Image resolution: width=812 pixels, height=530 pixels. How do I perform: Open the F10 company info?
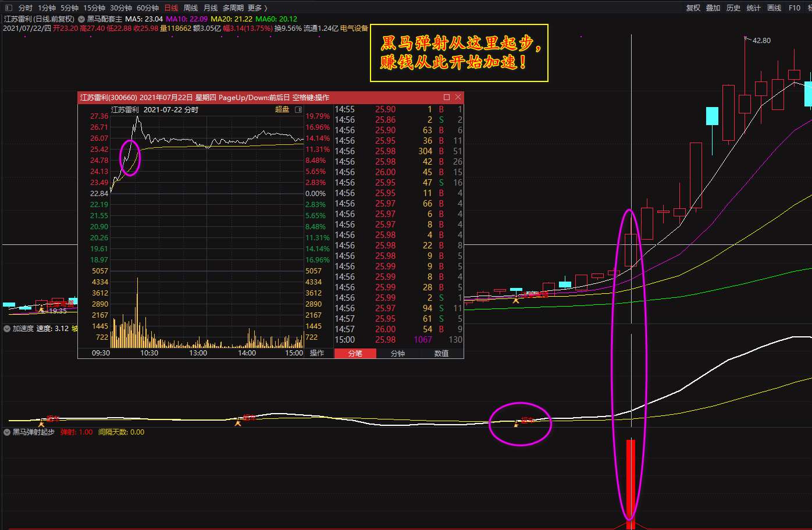point(794,8)
